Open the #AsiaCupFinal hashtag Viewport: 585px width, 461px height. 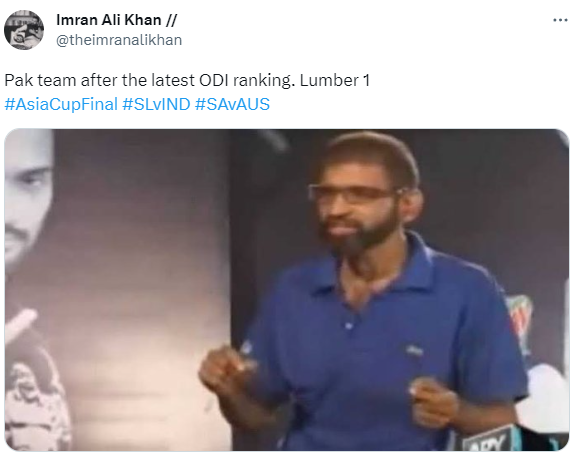coord(61,104)
